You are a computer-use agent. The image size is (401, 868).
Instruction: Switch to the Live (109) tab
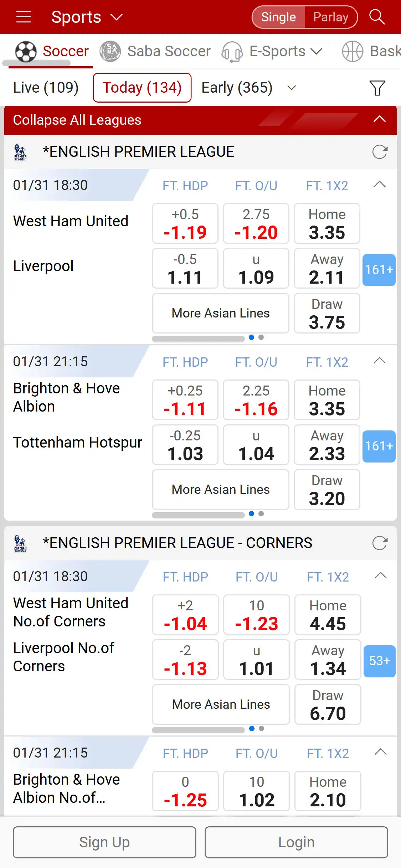(x=46, y=88)
